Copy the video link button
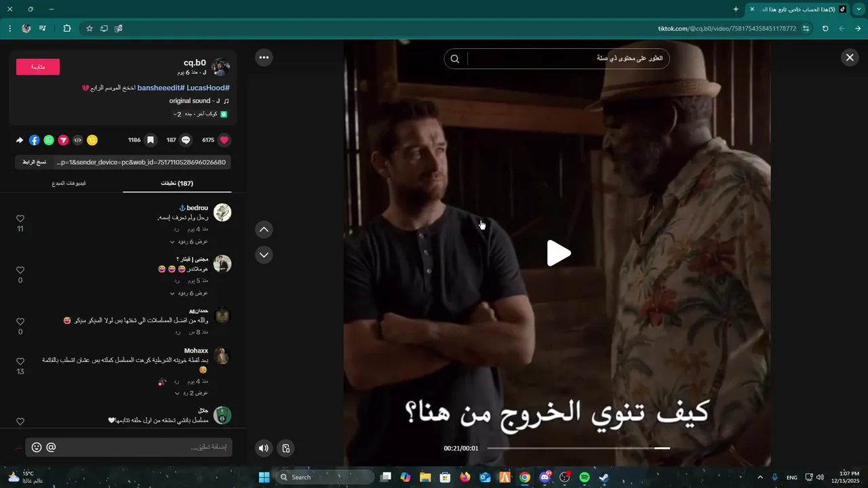The image size is (868, 488). 35,162
